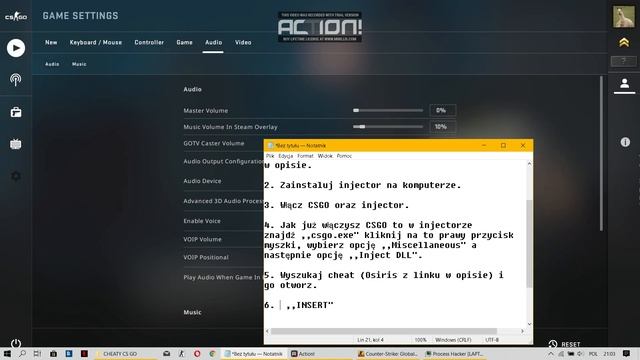Click the 'GOTV Caster Volume' setting label
This screenshot has width=640, height=360.
213,143
